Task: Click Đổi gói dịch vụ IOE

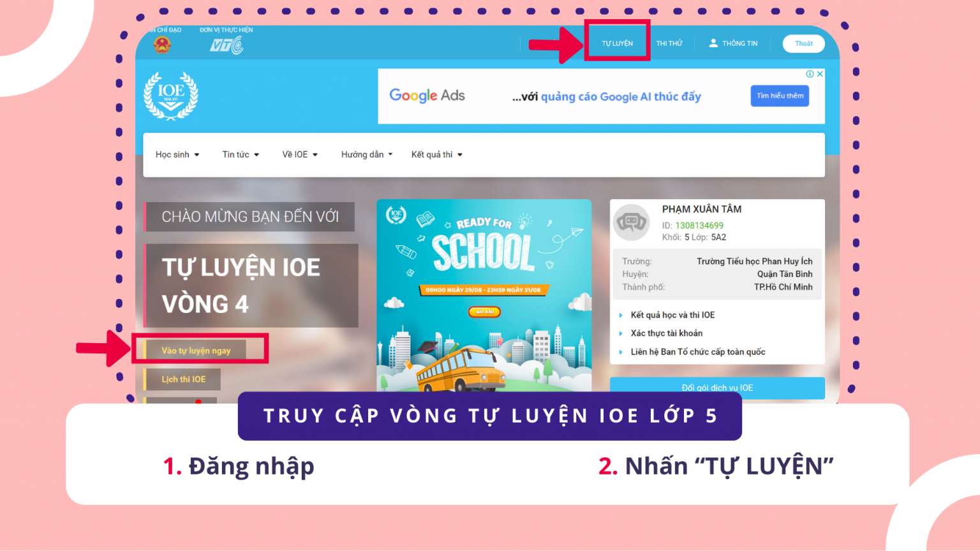Action: [x=716, y=388]
